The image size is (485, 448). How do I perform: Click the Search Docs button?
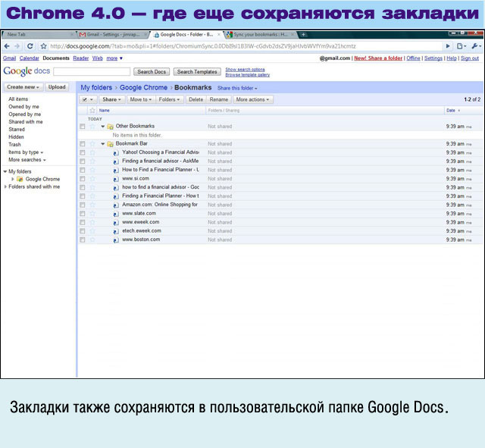point(152,72)
